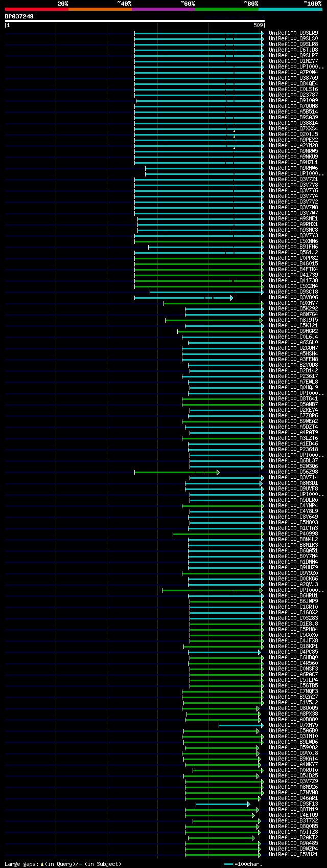The image size is (327, 868).
Task: Select label UniRef100_Q8TG41
Action: pos(293,399)
